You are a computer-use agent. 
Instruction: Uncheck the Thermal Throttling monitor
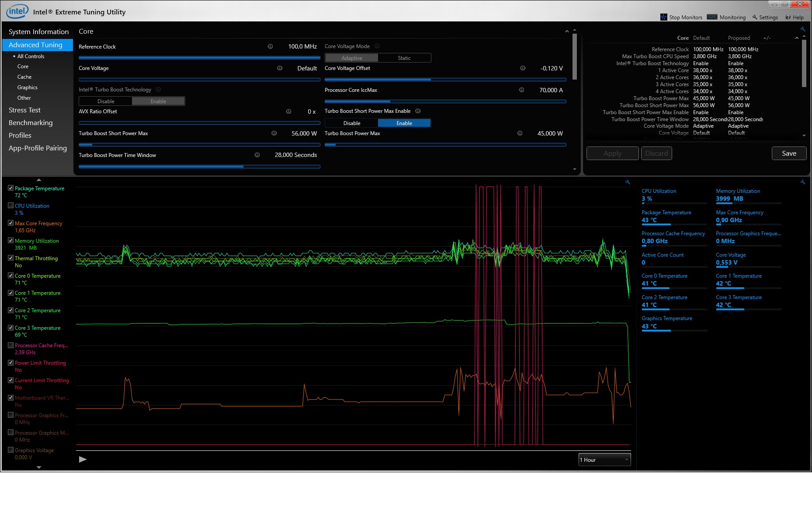11,258
